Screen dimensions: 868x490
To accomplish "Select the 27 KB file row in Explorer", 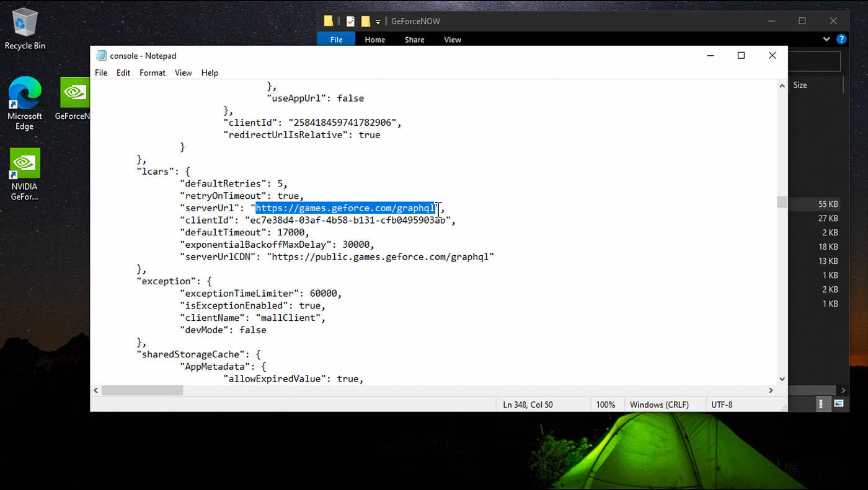I will (818, 218).
